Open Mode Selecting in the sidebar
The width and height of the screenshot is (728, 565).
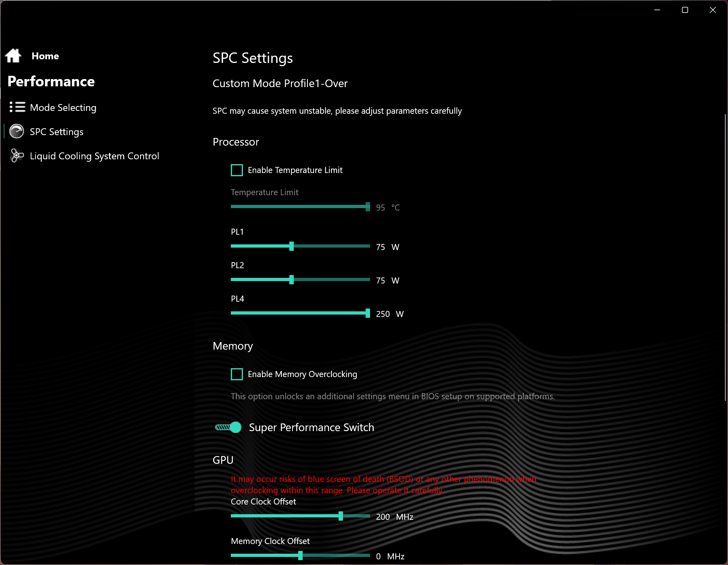point(63,108)
